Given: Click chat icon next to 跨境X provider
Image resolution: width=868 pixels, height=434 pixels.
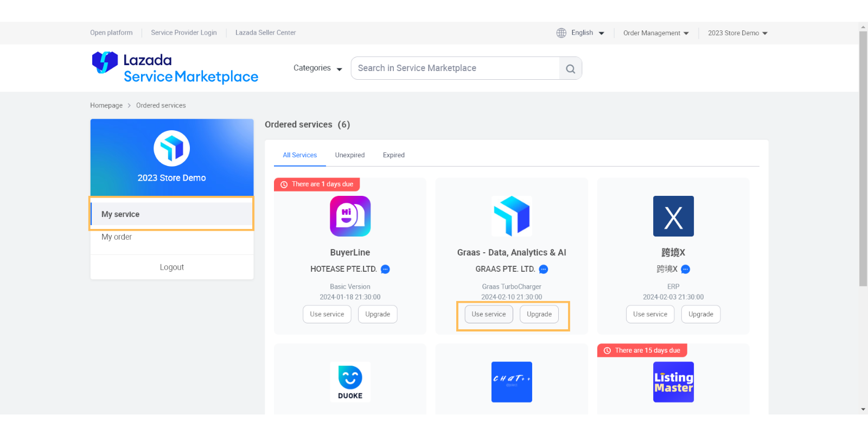Looking at the screenshot, I should [686, 269].
